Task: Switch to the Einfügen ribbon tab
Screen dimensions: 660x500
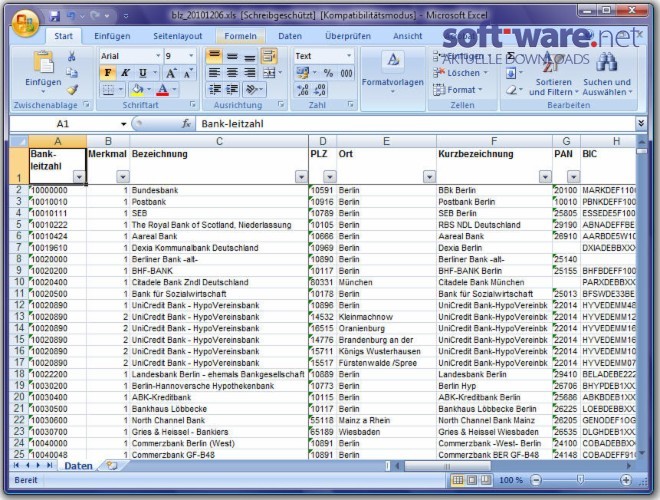Action: (x=112, y=36)
